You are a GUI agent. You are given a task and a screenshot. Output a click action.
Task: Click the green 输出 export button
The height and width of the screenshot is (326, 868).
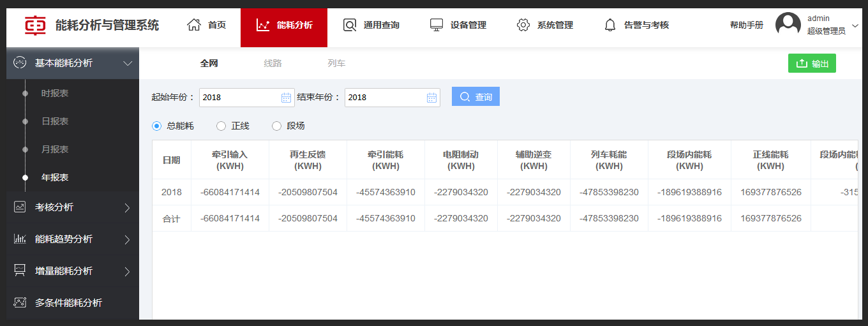click(x=812, y=63)
